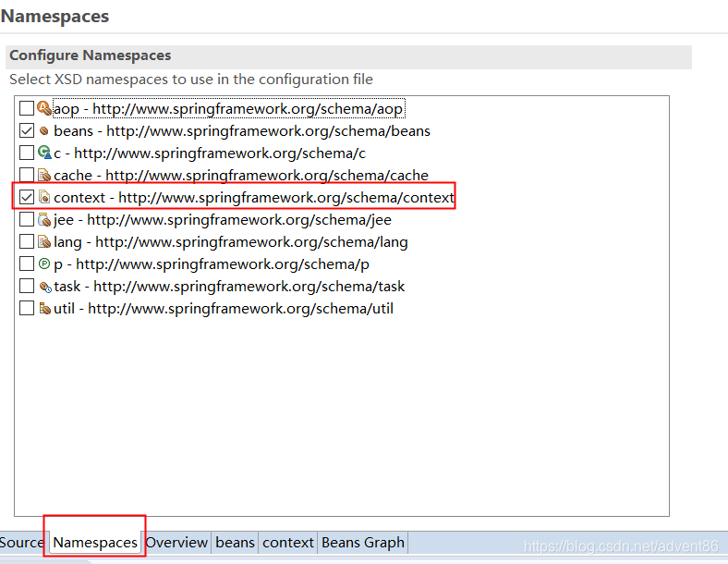728x564 pixels.
Task: Click the p namespace icon
Action: click(x=44, y=264)
